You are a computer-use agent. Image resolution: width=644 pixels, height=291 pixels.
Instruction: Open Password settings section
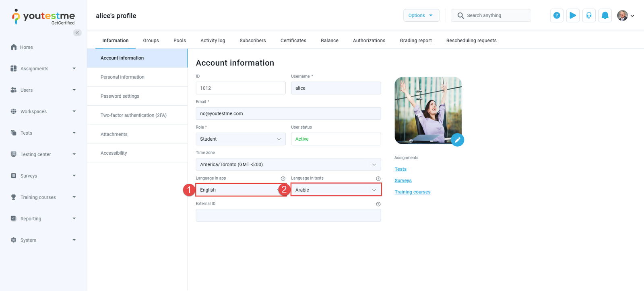click(137, 96)
